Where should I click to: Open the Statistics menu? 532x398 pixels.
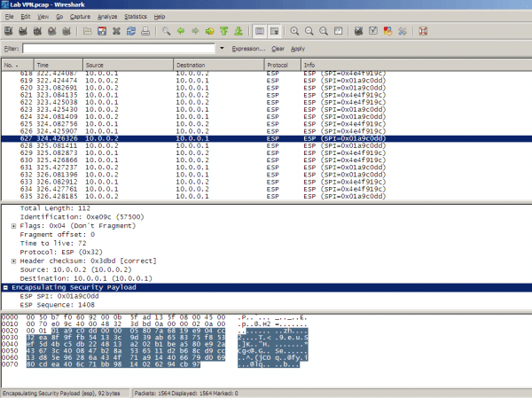click(x=136, y=17)
